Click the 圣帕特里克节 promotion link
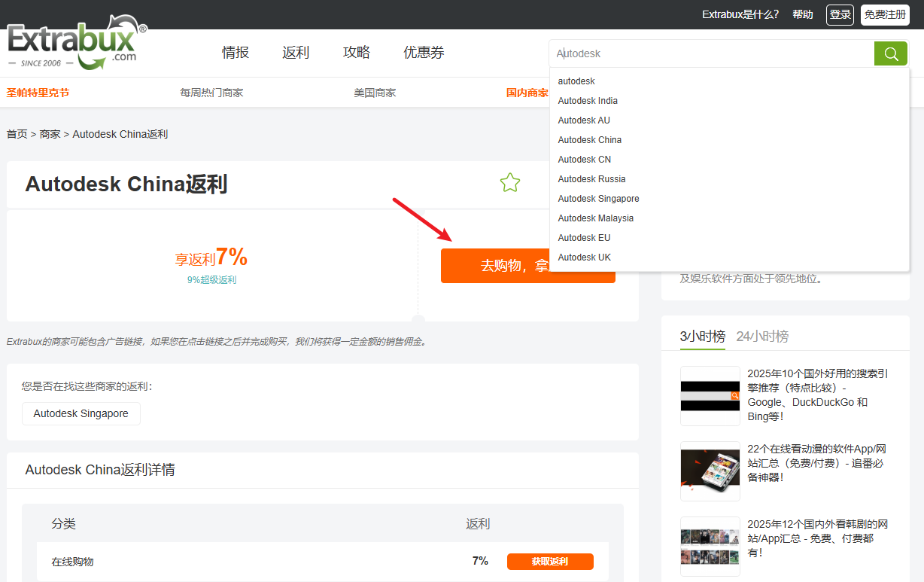924x582 pixels. [x=37, y=92]
